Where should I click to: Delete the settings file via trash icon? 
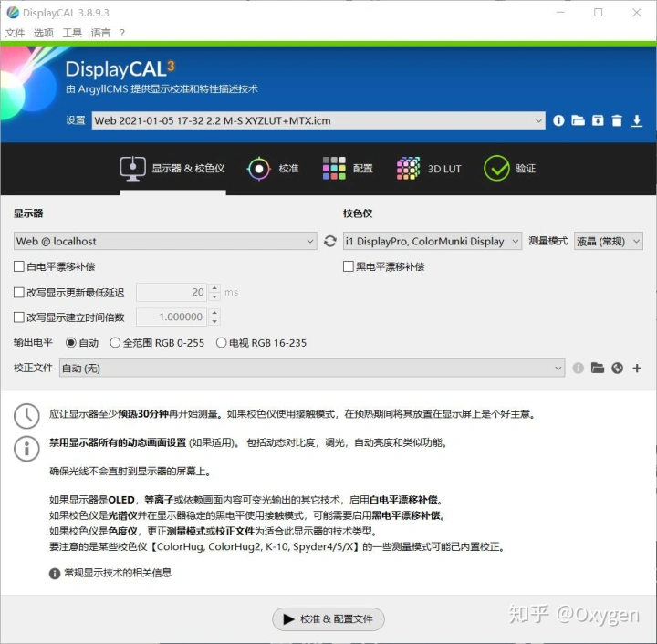pyautogui.click(x=617, y=120)
